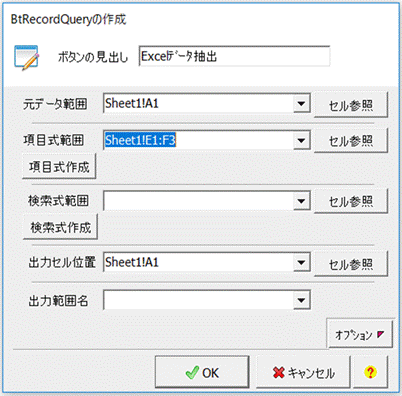Click the empty 検索式範囲 input field
The height and width of the screenshot is (396, 402).
(x=198, y=201)
